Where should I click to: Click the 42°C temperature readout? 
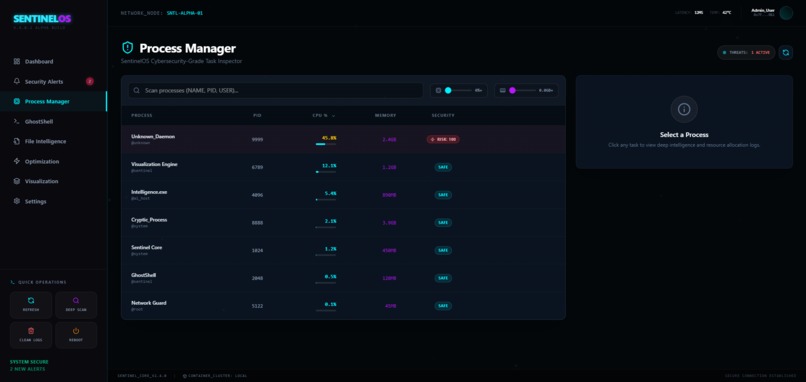pos(727,12)
